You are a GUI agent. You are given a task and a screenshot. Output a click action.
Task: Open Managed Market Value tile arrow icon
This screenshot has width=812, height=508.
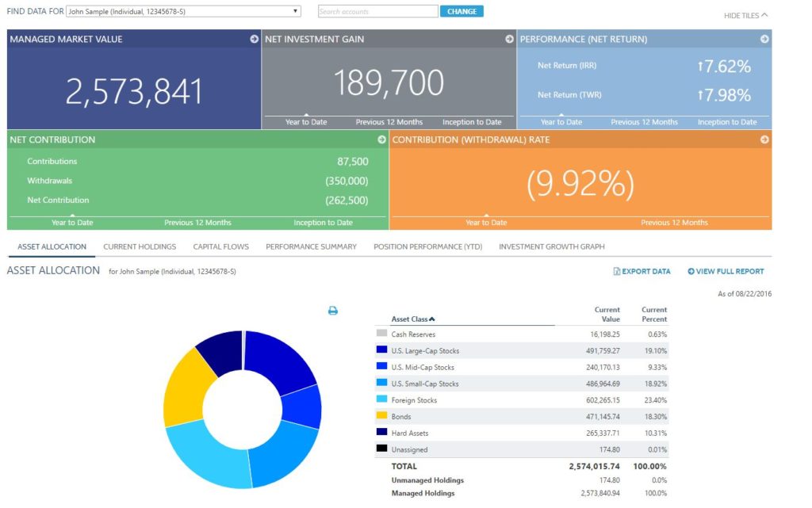coord(254,39)
